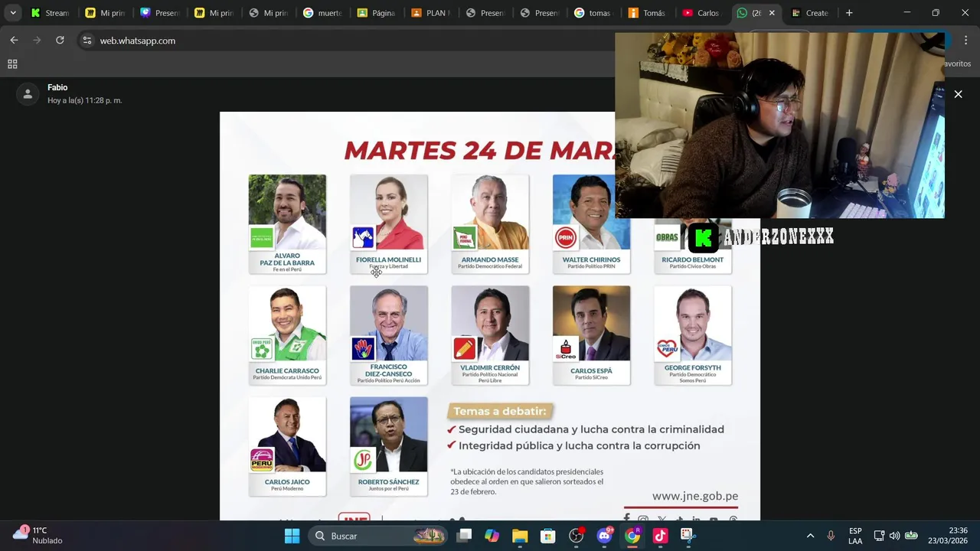Click Ricardo Belmont name label
The width and height of the screenshot is (980, 551).
tap(693, 259)
